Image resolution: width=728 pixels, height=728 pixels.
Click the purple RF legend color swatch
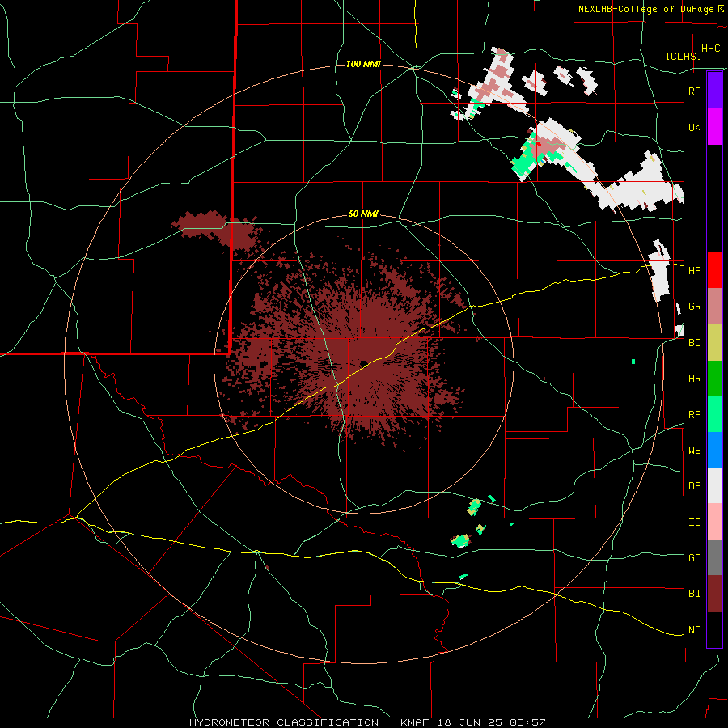click(x=714, y=91)
